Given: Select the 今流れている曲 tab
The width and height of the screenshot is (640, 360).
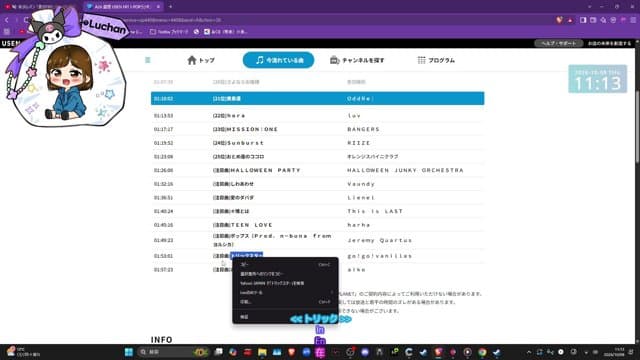Looking at the screenshot, I should pyautogui.click(x=278, y=60).
